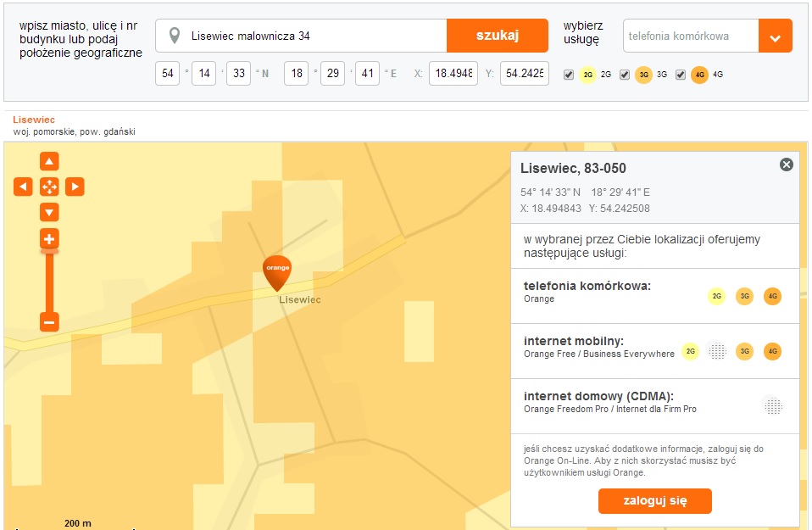Click the location pin icon in search field
812x530 pixels.
pyautogui.click(x=175, y=36)
